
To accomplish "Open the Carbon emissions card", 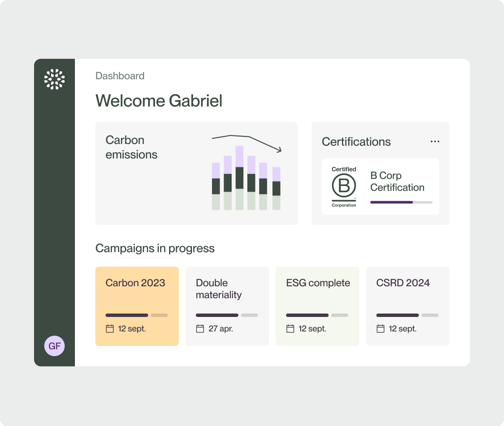I will coord(197,173).
